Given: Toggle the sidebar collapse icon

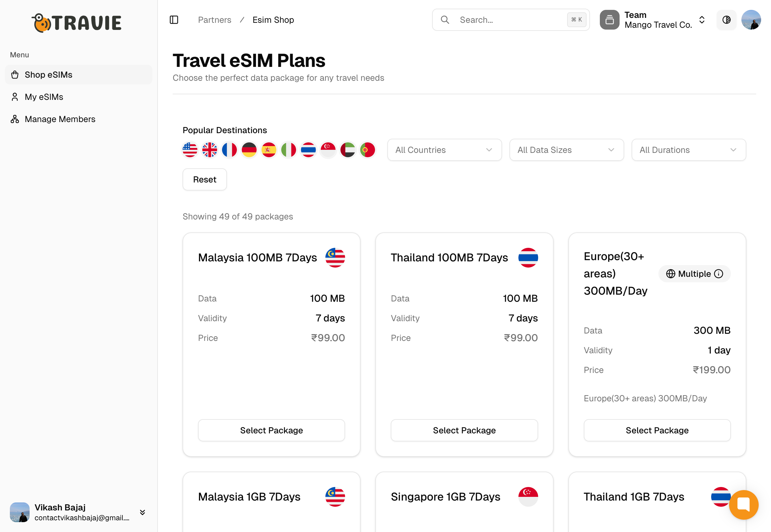Looking at the screenshot, I should point(174,20).
